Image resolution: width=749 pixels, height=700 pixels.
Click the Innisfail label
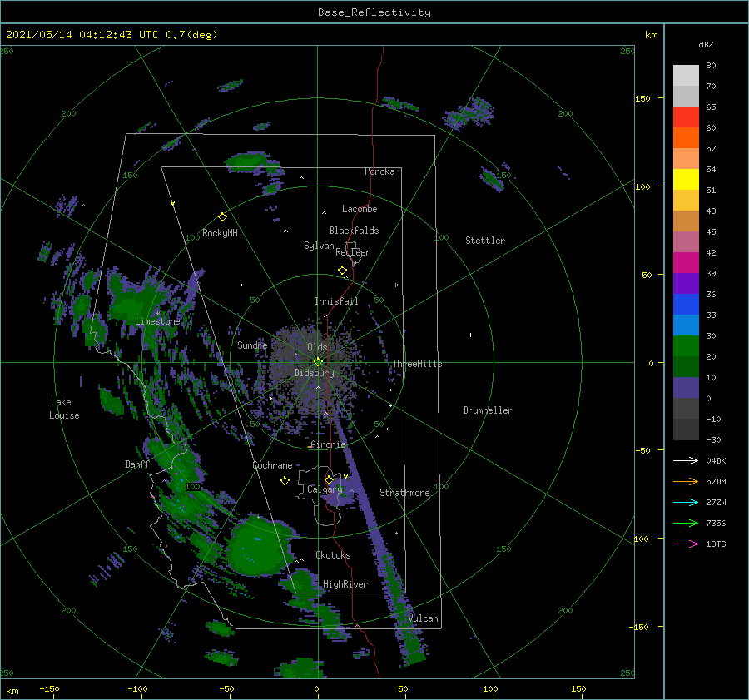pos(336,301)
